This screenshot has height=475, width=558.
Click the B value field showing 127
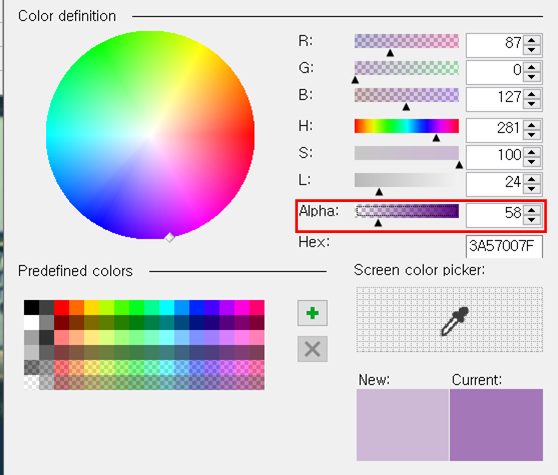pos(495,99)
